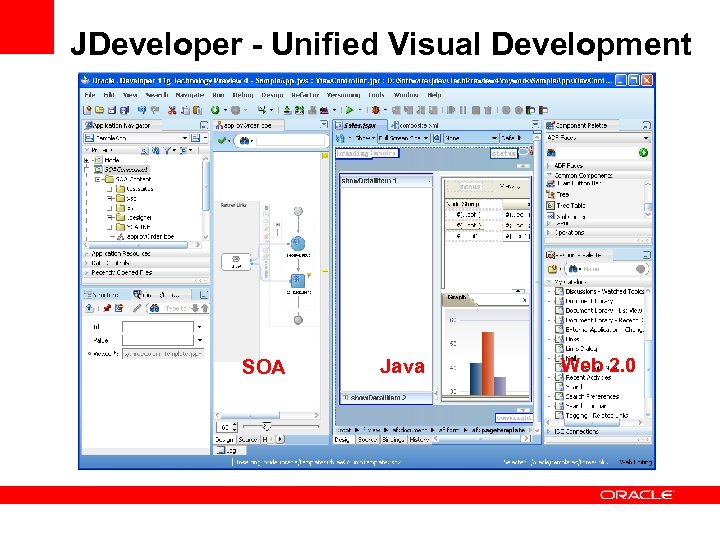Adjust the BPEL zoom slider handle
The width and height of the screenshot is (720, 540).
(266, 427)
